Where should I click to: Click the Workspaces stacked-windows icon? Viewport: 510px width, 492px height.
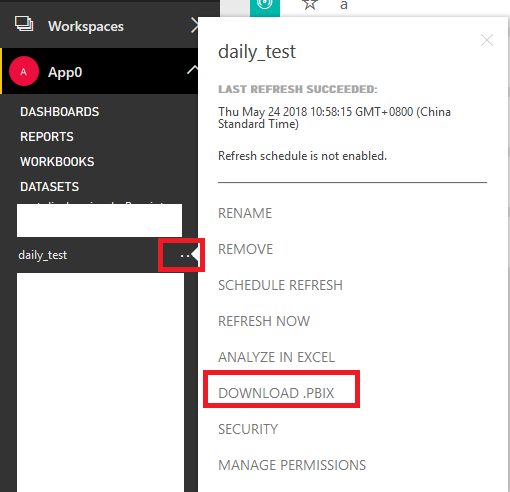point(24,24)
